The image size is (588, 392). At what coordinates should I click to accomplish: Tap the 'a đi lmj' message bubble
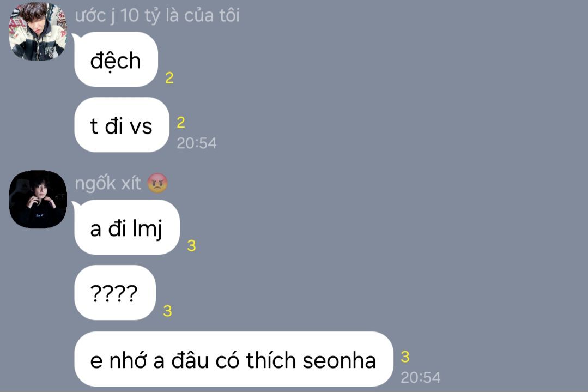(127, 227)
